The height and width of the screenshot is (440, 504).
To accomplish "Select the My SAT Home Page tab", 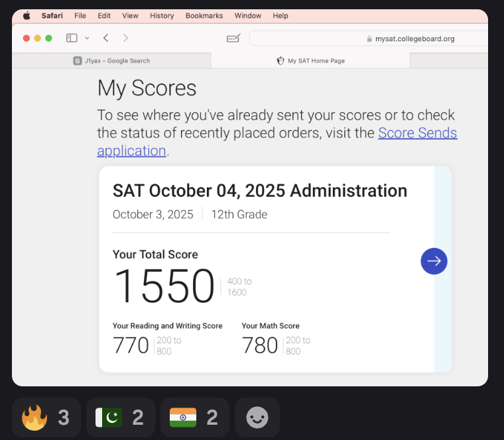I will pyautogui.click(x=310, y=61).
